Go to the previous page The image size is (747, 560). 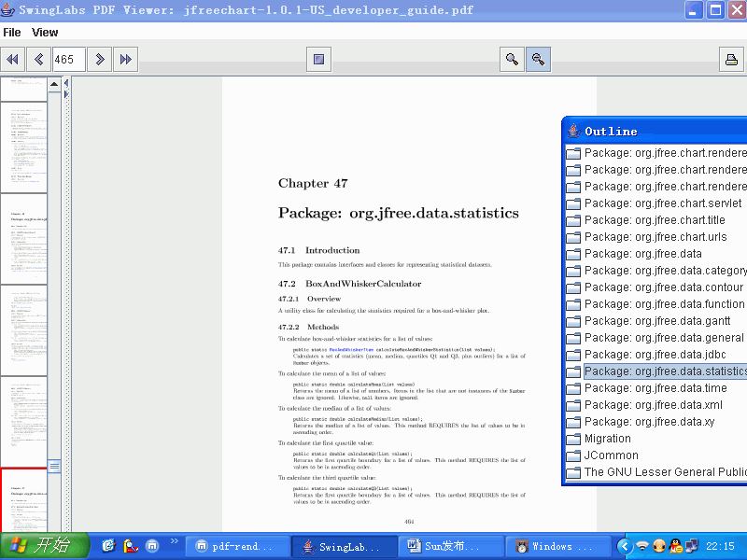[x=38, y=60]
